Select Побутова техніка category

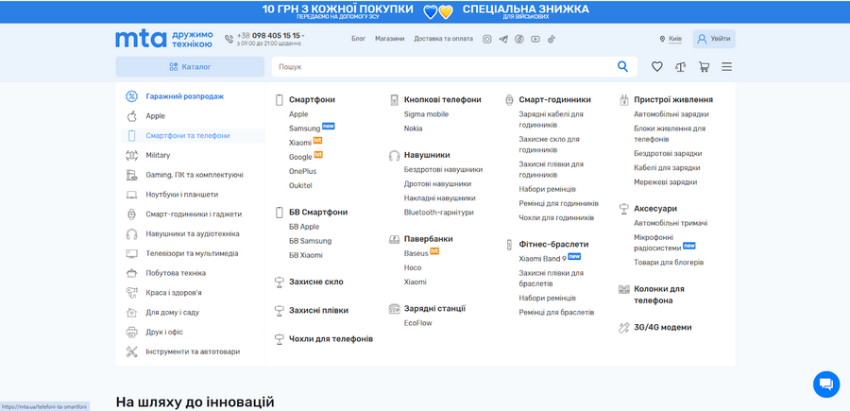(x=176, y=273)
